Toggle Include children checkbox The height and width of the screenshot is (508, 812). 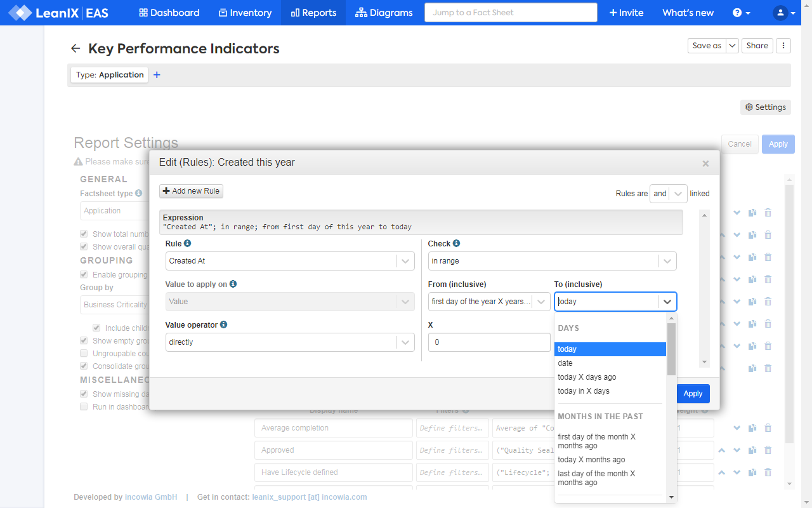click(96, 328)
